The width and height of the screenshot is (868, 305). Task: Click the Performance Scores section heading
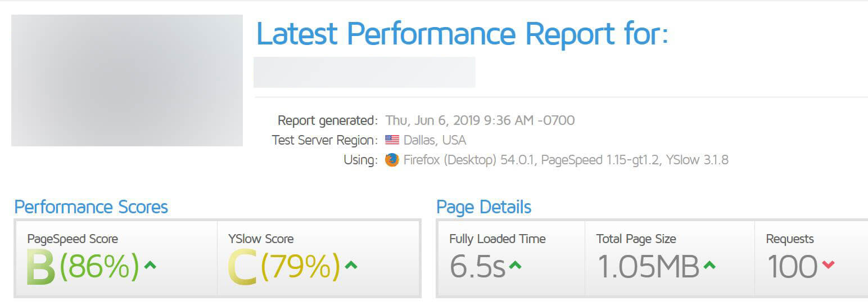(x=91, y=207)
